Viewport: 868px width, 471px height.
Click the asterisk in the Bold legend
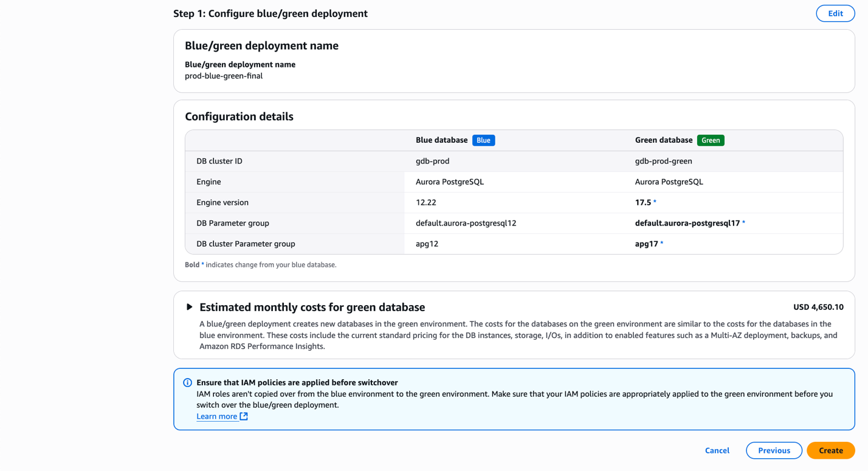click(x=202, y=264)
